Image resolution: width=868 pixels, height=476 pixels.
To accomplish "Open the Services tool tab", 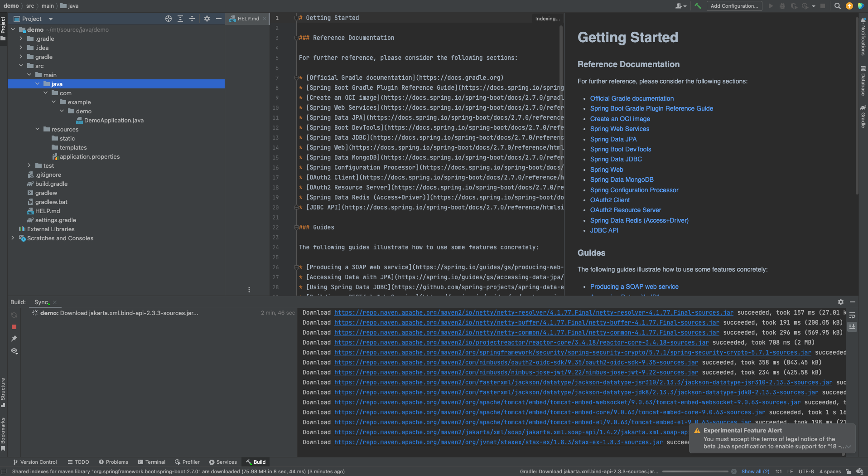I will point(223,462).
